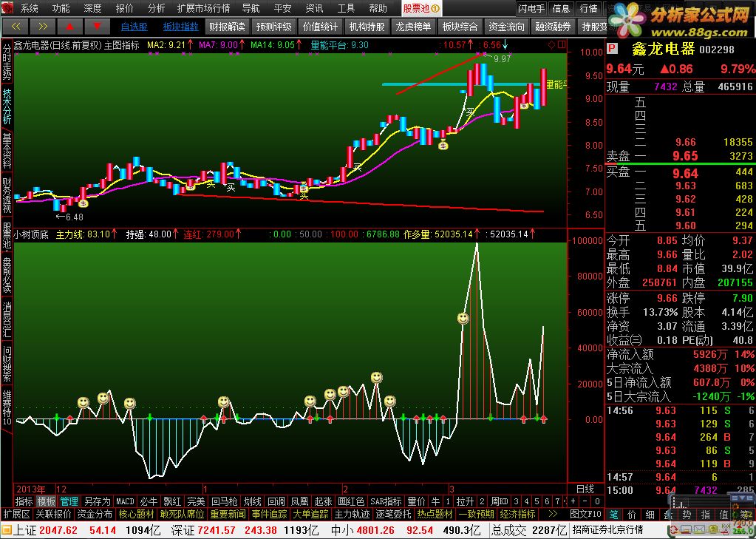The height and width of the screenshot is (539, 756).
Task: Click the yellow icon left of 上证
Action: (6, 531)
